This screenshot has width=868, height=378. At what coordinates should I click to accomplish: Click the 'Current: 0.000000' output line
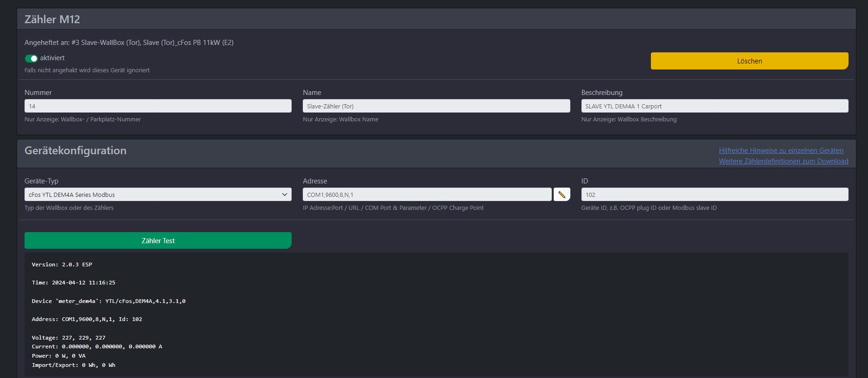coord(97,346)
